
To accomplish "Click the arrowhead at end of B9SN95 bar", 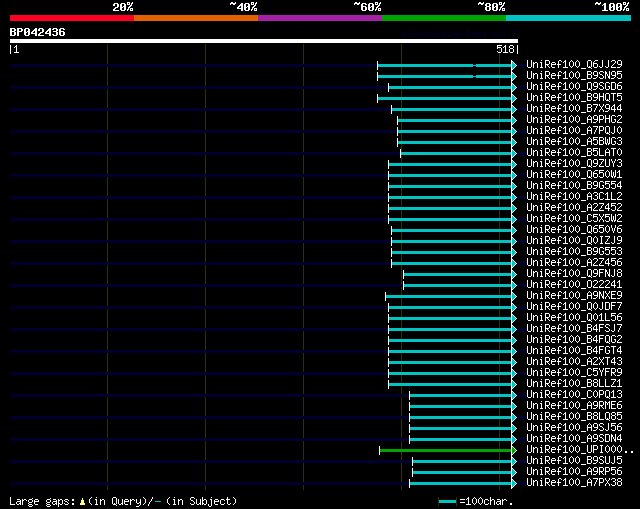I will (x=514, y=76).
